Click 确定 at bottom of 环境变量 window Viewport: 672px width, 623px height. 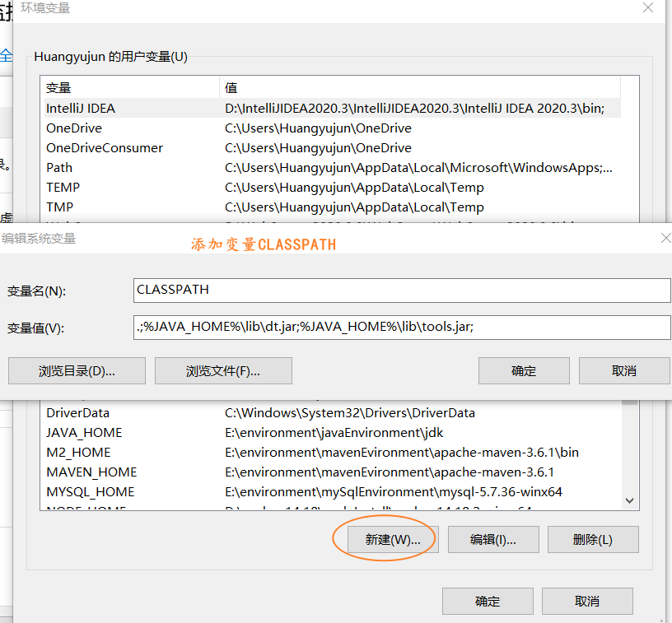click(x=488, y=601)
